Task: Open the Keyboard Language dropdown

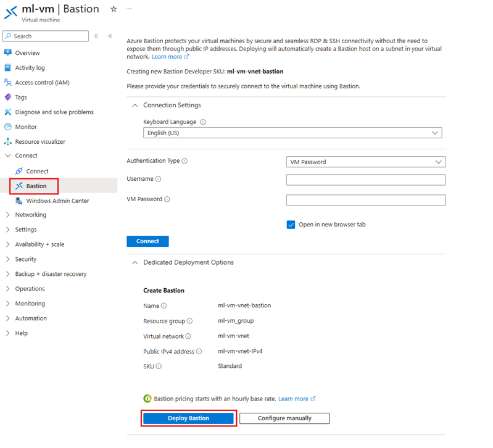Action: pyautogui.click(x=292, y=133)
